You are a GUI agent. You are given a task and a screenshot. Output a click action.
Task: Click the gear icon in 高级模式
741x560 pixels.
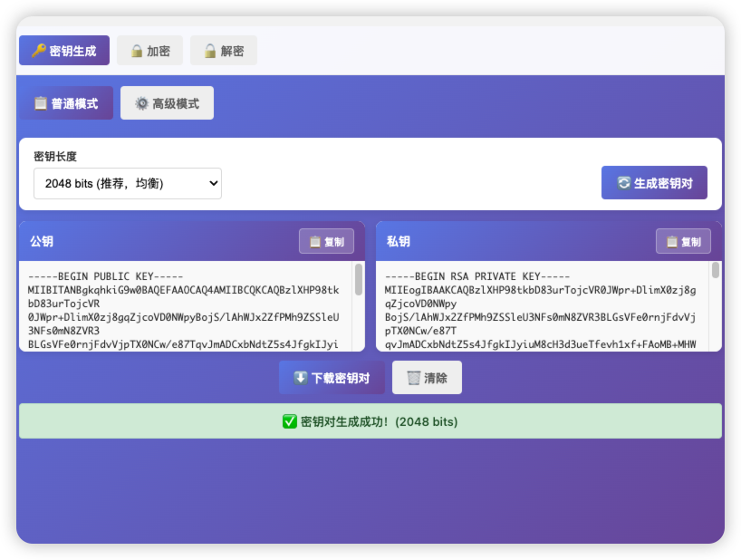(141, 103)
